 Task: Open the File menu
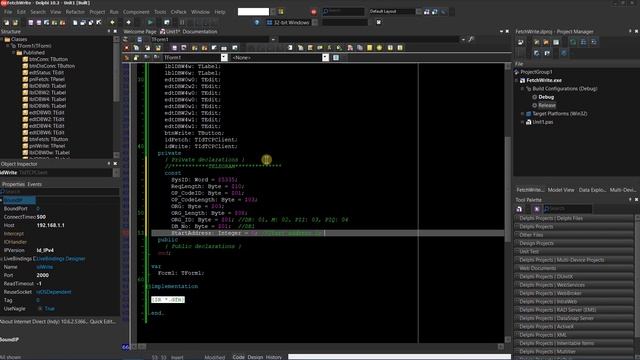8,12
